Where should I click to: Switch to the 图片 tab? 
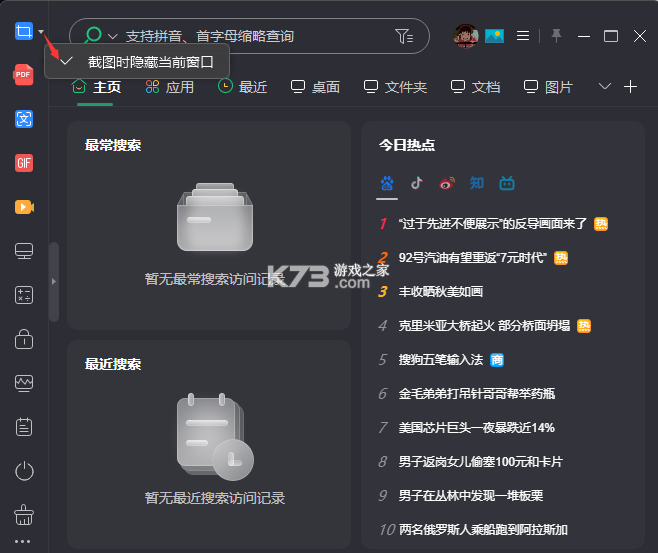[548, 87]
